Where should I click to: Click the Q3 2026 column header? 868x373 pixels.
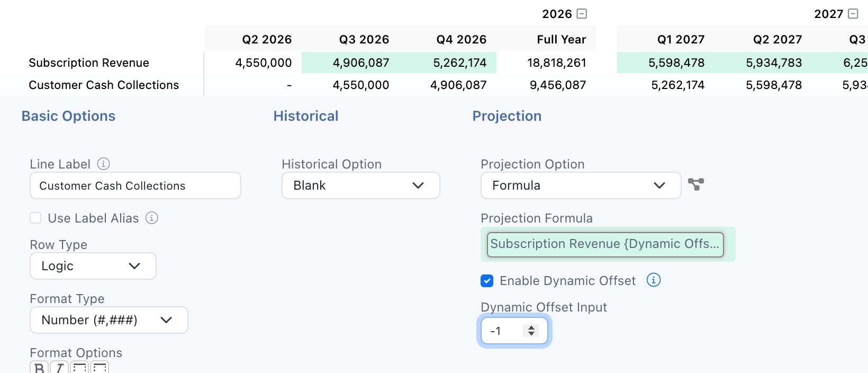click(364, 39)
